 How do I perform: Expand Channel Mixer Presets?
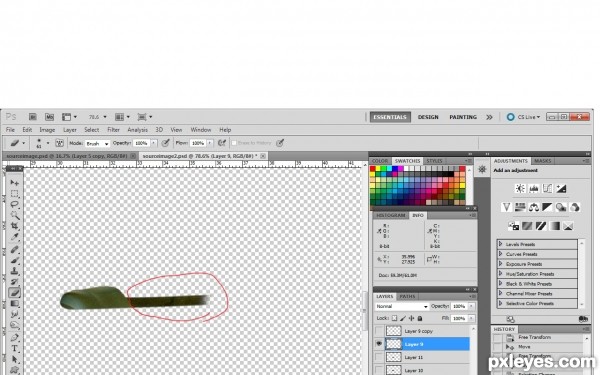[500, 293]
